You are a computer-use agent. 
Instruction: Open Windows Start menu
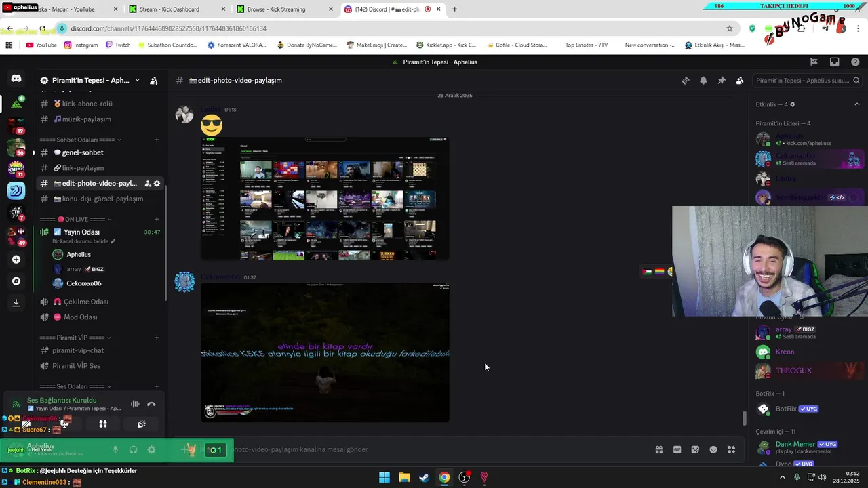pos(384,477)
